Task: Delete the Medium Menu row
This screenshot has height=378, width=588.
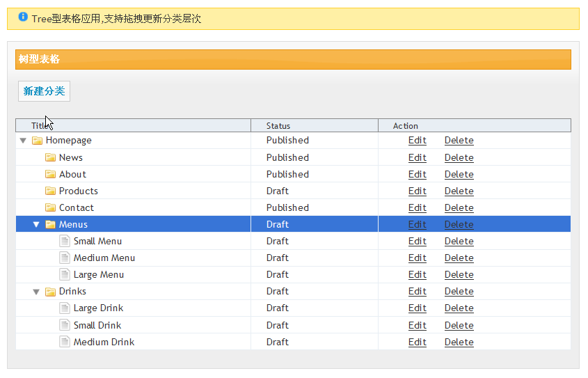Action: (459, 258)
